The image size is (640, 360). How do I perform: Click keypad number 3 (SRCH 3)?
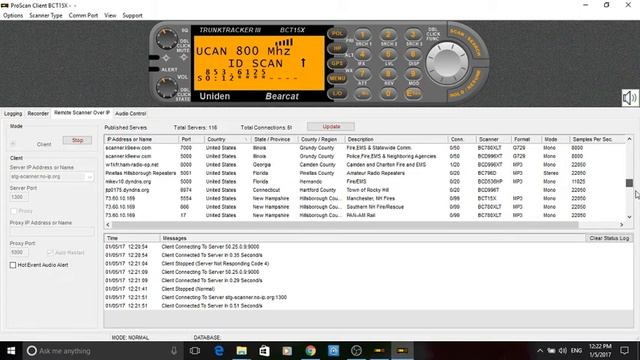[413, 35]
